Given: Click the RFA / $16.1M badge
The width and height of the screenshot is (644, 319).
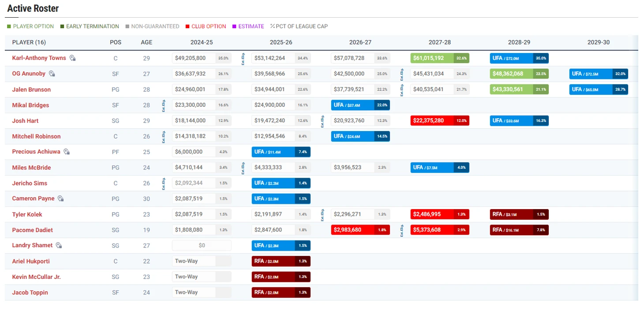Looking at the screenshot, I should tap(519, 230).
